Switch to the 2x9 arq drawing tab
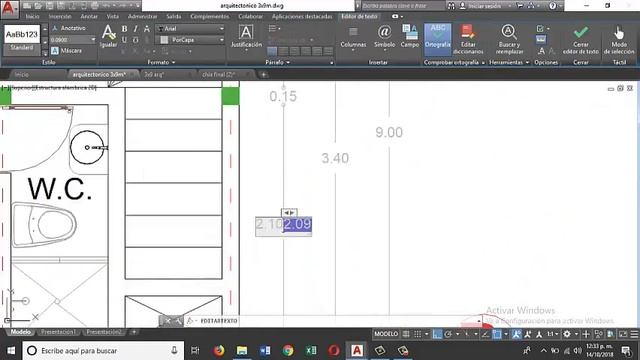The image size is (640, 360). click(x=154, y=74)
